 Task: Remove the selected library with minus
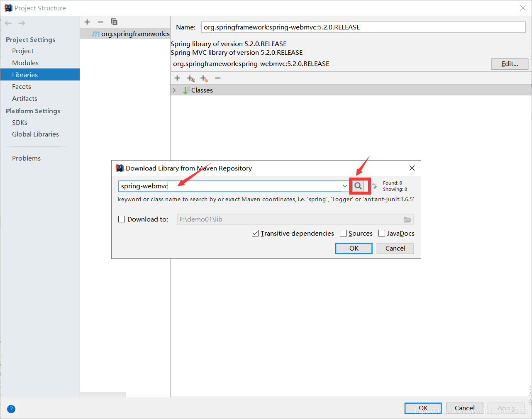[100, 22]
